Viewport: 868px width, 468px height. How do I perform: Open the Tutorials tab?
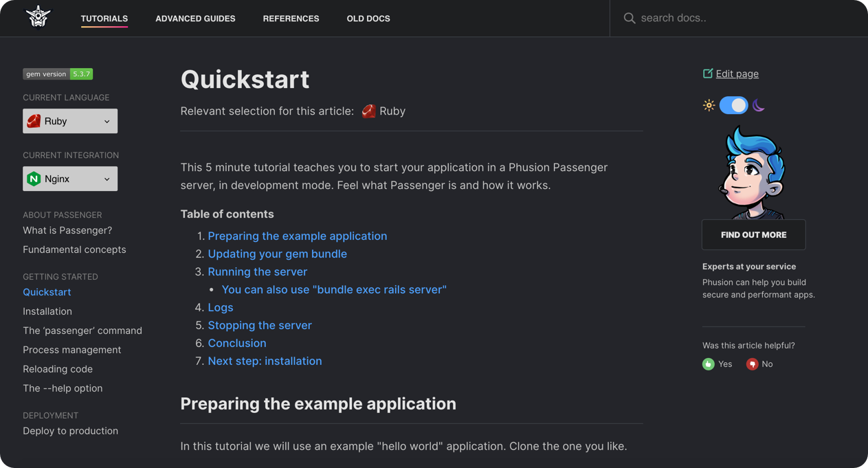pyautogui.click(x=104, y=19)
